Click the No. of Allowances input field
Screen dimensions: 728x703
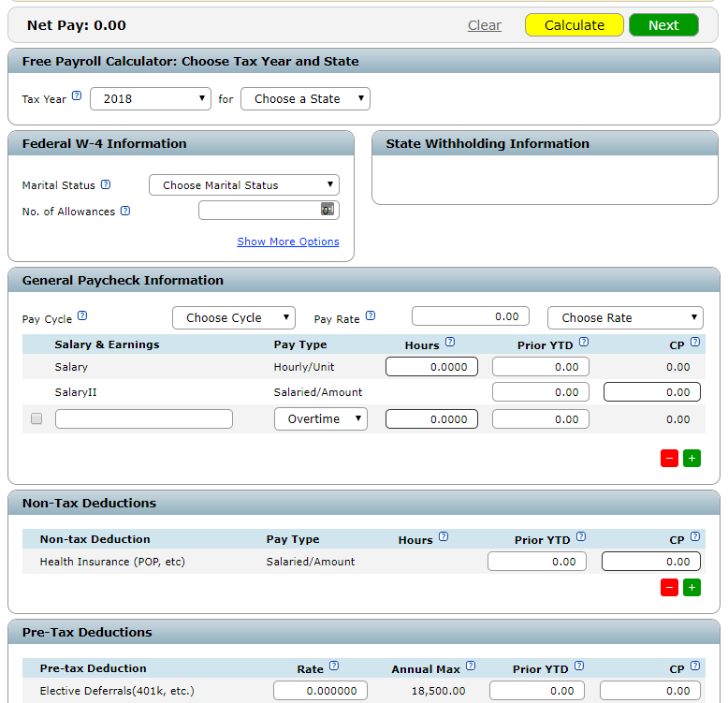click(269, 210)
